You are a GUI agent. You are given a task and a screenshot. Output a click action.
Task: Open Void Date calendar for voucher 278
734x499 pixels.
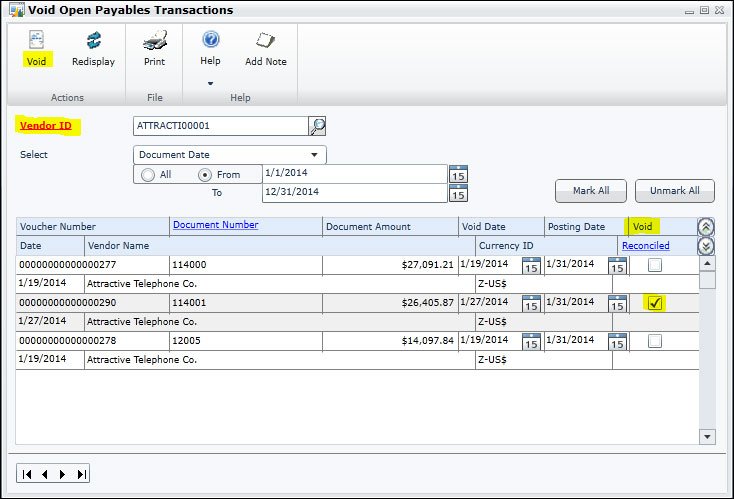click(531, 341)
